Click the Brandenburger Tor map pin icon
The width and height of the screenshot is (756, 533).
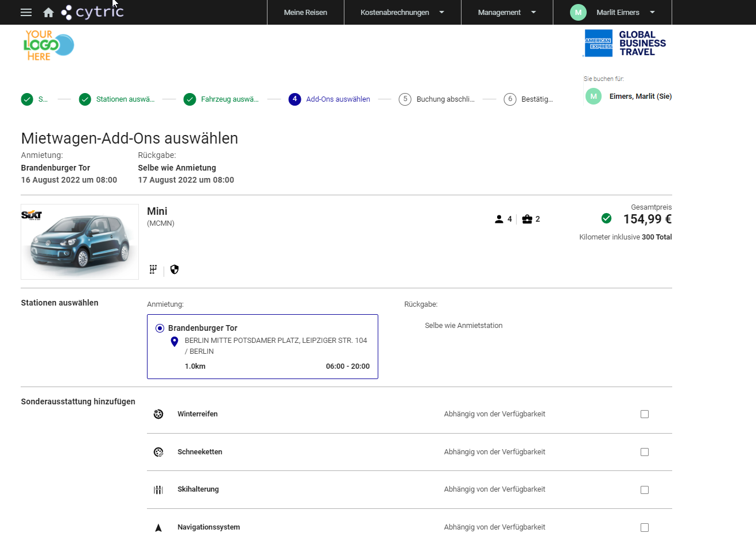(175, 342)
